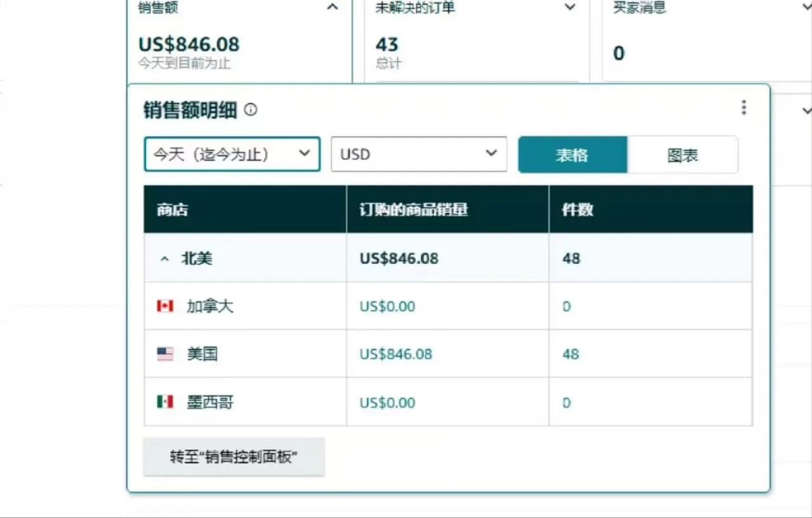Click the US$846.08 link in 美国 row
The image size is (812, 518).
[396, 354]
